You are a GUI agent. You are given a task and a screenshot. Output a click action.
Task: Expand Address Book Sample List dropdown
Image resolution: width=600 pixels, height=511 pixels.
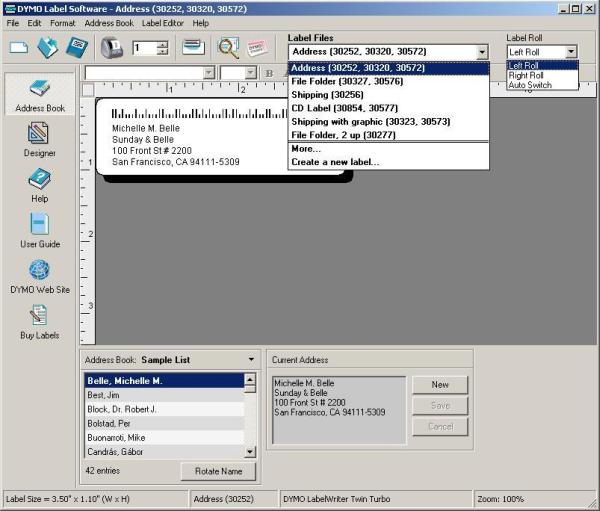(251, 359)
